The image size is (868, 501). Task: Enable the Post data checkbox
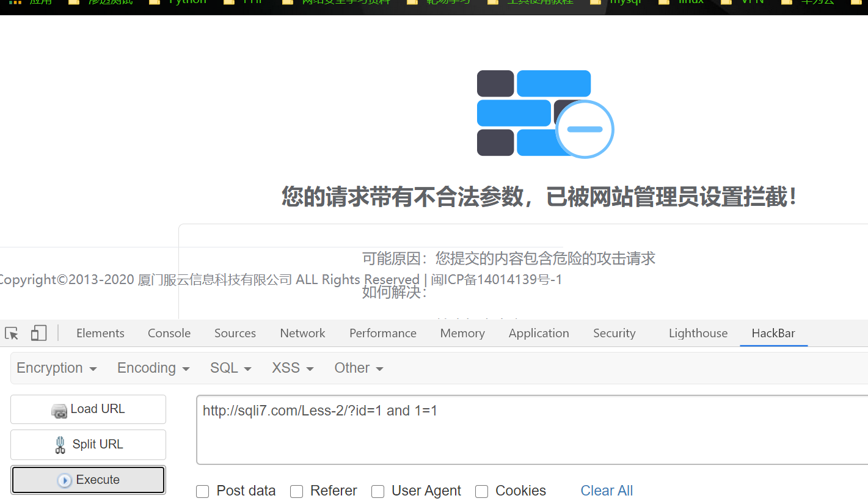coord(203,491)
